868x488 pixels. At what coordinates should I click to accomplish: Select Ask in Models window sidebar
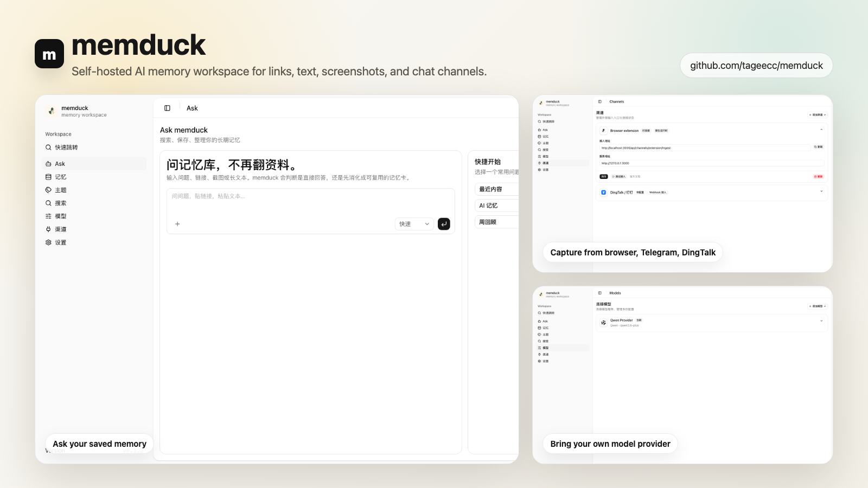click(x=563, y=322)
